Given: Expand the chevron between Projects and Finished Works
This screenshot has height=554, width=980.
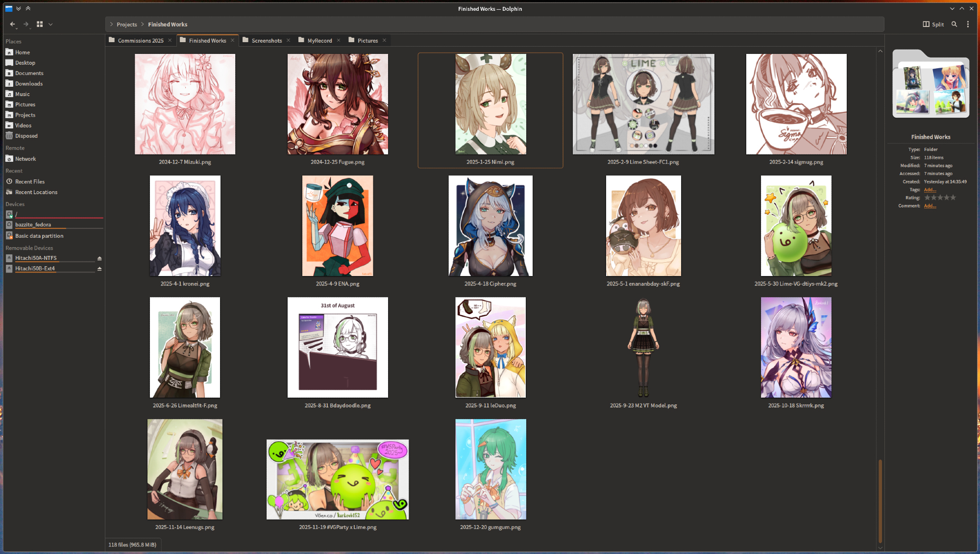Looking at the screenshot, I should 143,25.
